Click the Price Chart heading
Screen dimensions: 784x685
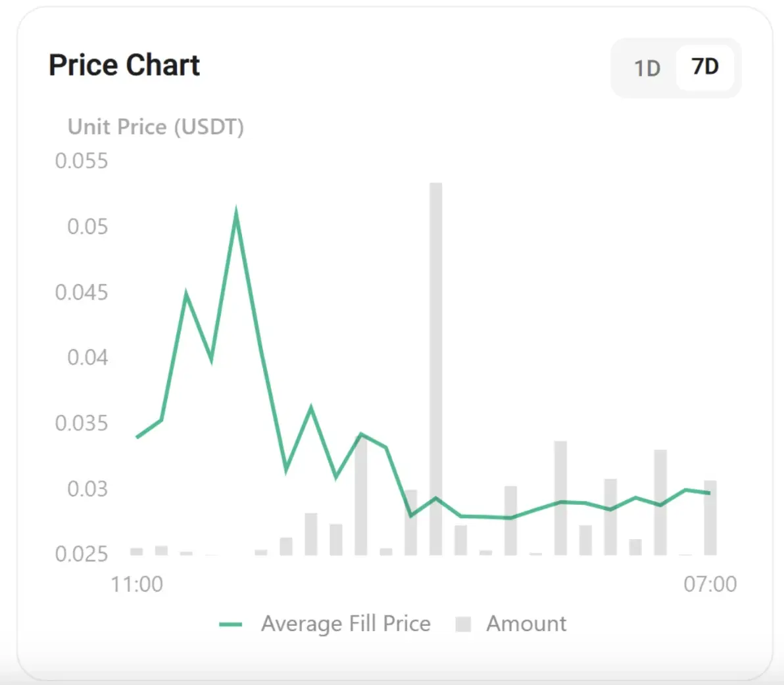[x=124, y=64]
